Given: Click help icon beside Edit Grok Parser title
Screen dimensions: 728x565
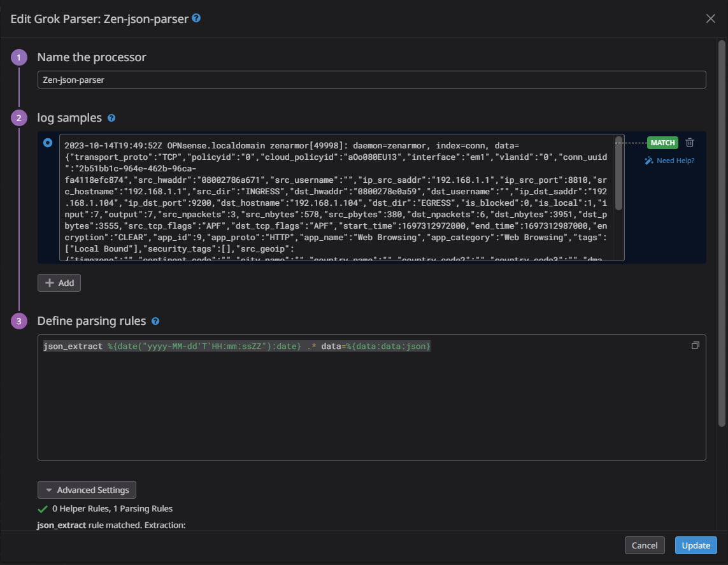Looking at the screenshot, I should click(x=196, y=18).
